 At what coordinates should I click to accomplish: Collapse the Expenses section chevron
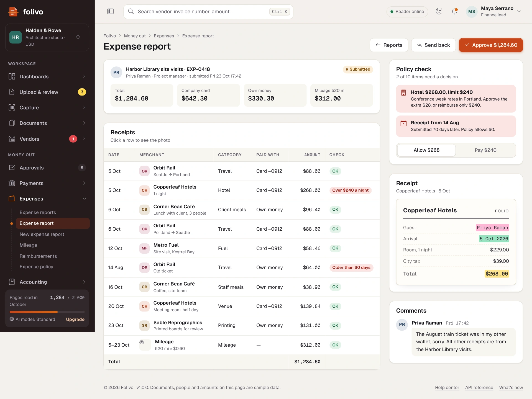85,199
